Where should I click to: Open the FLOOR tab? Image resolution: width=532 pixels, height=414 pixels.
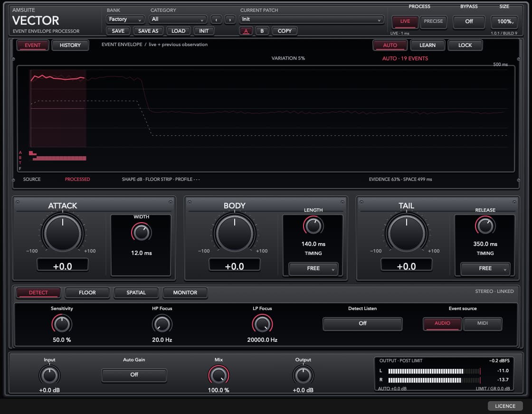coord(87,293)
